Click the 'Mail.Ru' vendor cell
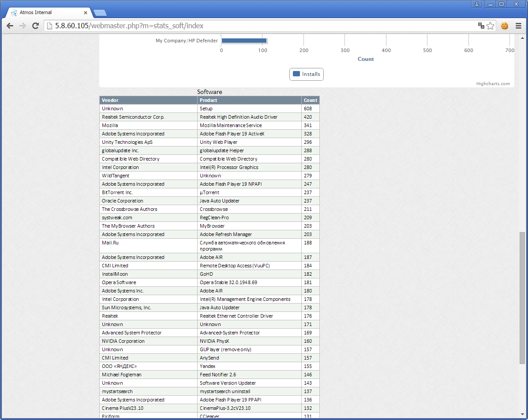 (x=149, y=246)
